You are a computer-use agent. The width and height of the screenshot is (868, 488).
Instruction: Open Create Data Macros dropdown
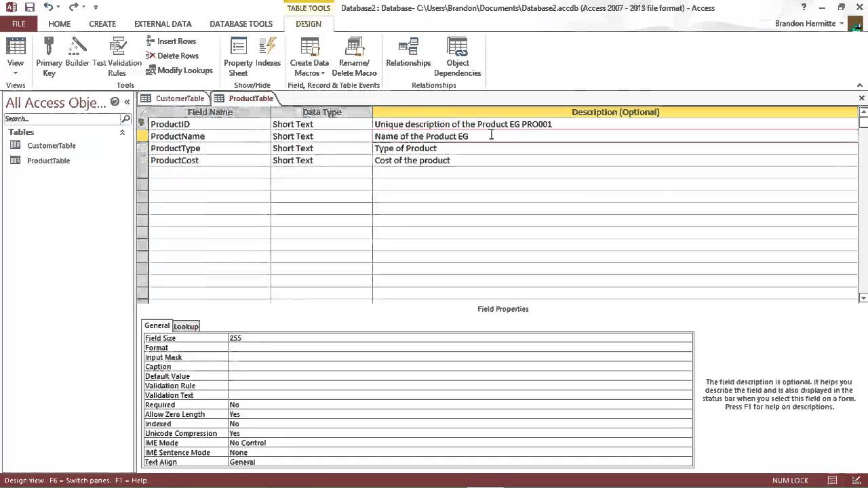pyautogui.click(x=309, y=57)
